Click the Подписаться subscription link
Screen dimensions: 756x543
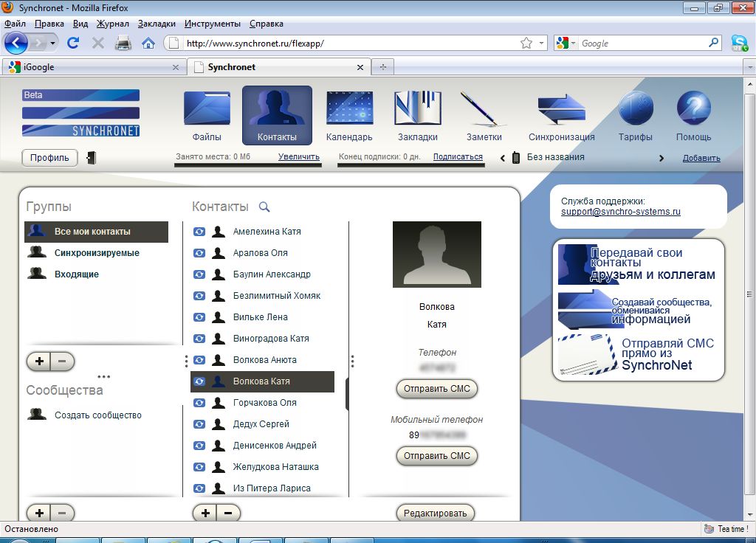pos(458,157)
